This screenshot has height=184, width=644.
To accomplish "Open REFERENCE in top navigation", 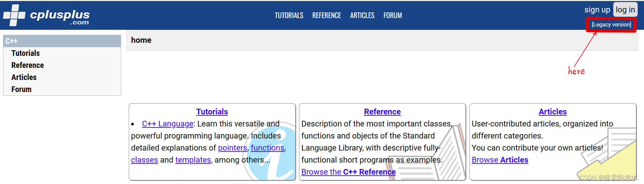I will (x=327, y=15).
